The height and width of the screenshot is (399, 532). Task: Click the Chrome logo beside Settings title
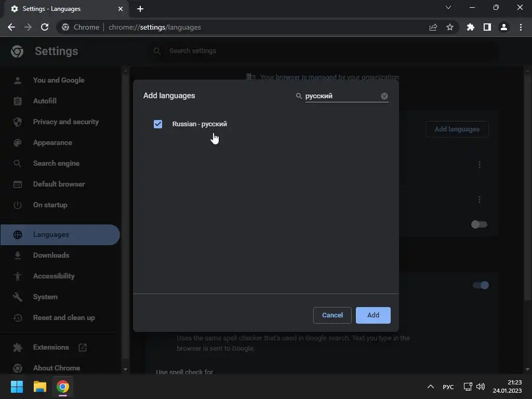pyautogui.click(x=17, y=51)
